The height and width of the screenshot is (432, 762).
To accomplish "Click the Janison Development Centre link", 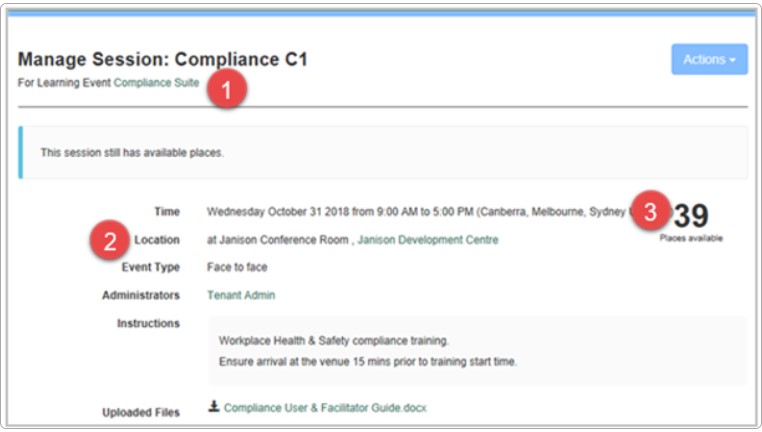I will click(x=427, y=240).
